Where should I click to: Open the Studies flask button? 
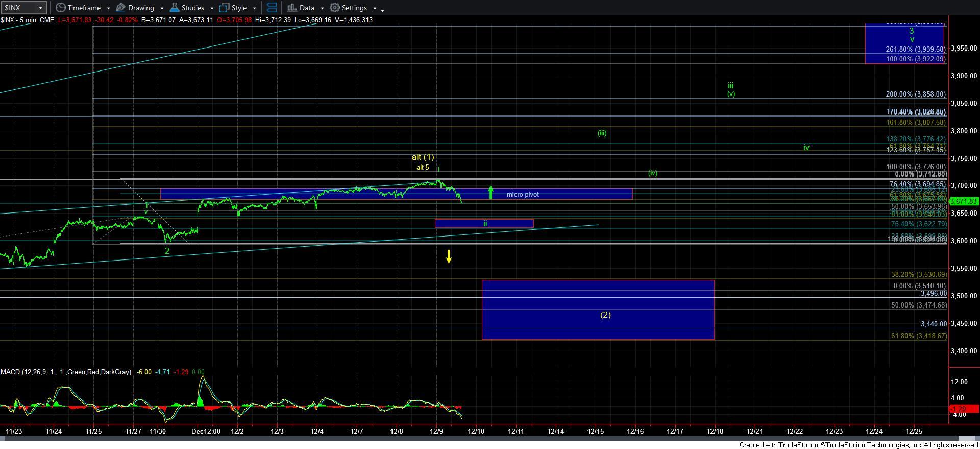(x=187, y=8)
